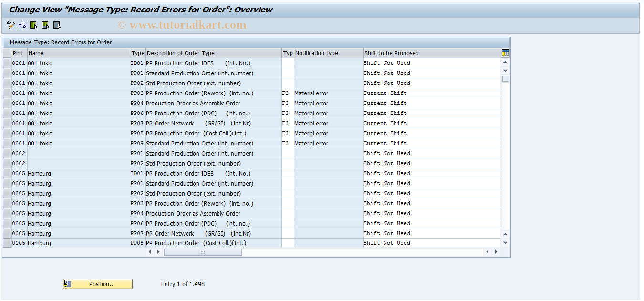The image size is (644, 301).
Task: Click the Plnt column header
Action: coord(18,53)
